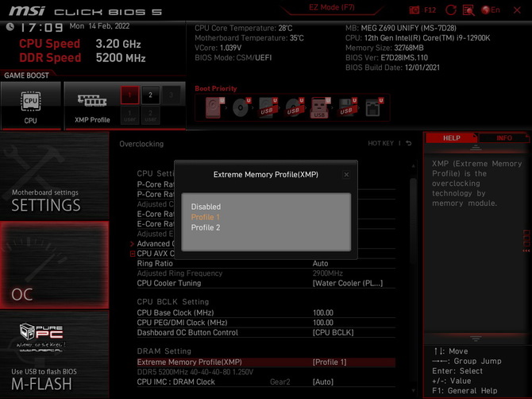Click the refresh/reset circular arrow icon
The height and width of the screenshot is (399, 532).
pos(450,10)
